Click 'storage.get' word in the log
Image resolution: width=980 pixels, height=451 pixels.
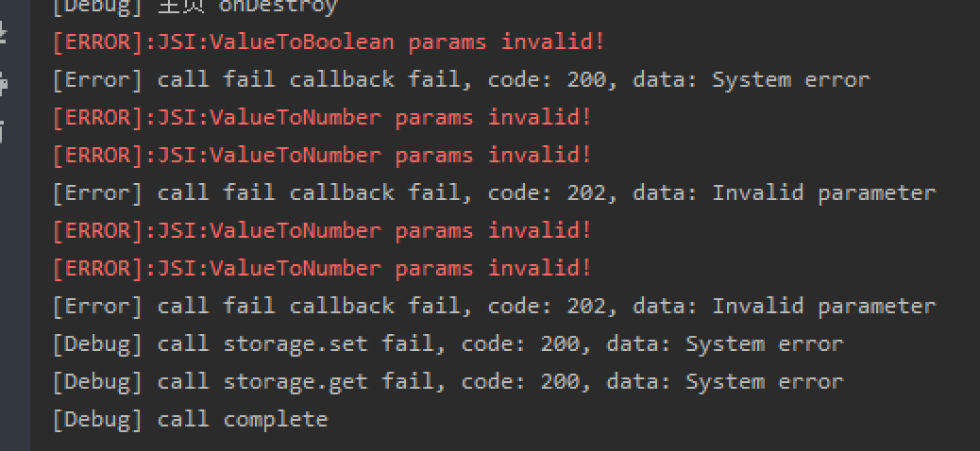296,381
